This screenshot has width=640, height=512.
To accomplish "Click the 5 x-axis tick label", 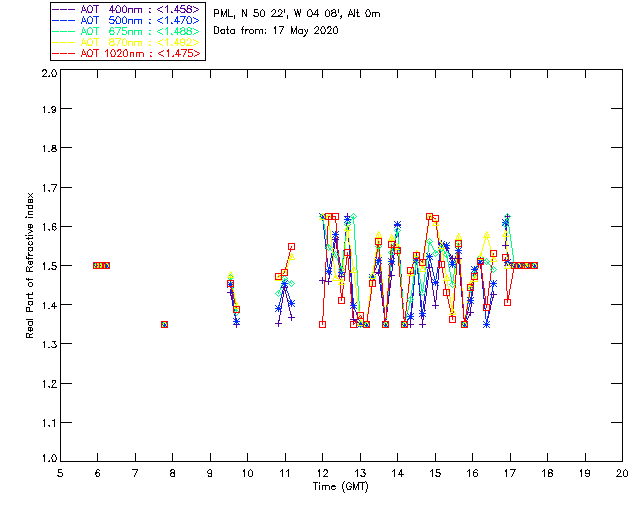I will (60, 473).
